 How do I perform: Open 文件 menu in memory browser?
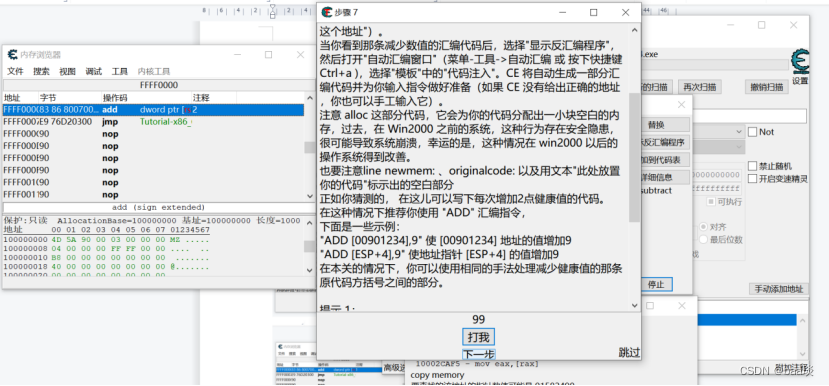click(15, 71)
